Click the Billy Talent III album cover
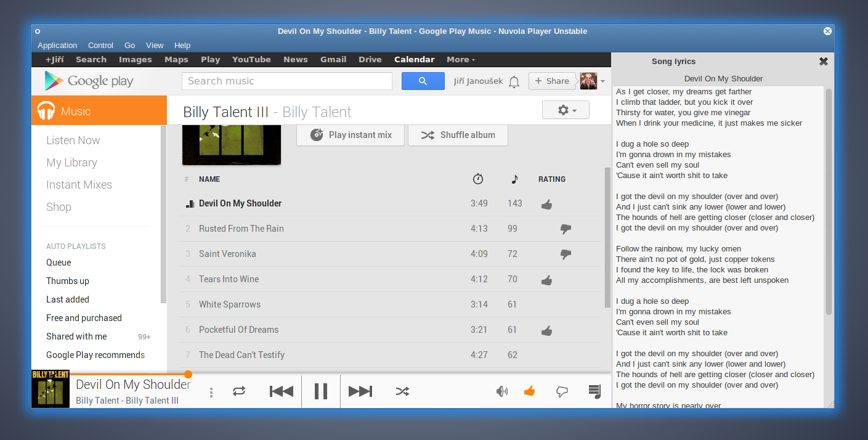The height and width of the screenshot is (440, 868). [x=232, y=145]
